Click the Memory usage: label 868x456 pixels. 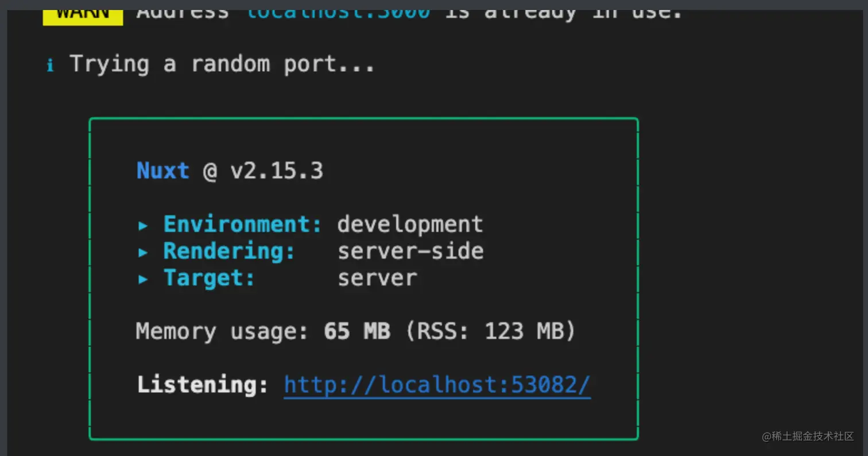(223, 332)
